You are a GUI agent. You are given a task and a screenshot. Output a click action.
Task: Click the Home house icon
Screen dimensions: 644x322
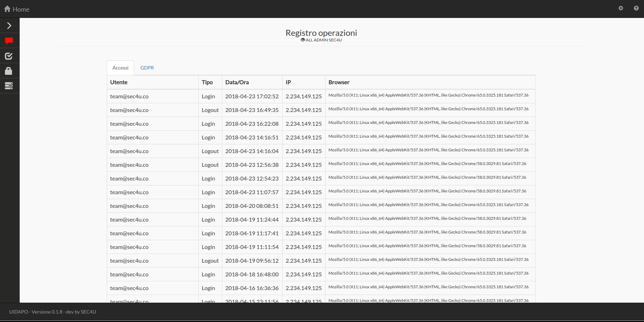coord(7,9)
